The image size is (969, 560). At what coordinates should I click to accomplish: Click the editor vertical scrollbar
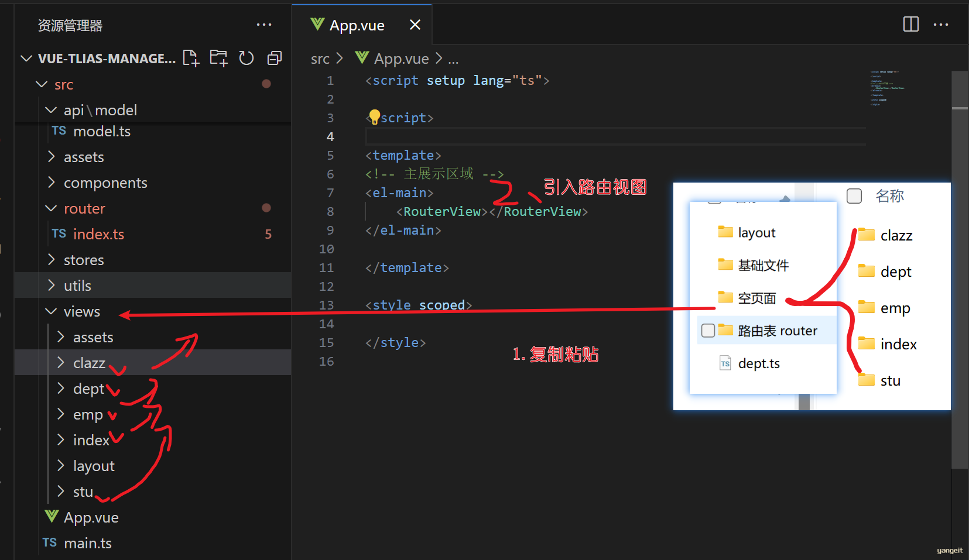click(x=960, y=269)
